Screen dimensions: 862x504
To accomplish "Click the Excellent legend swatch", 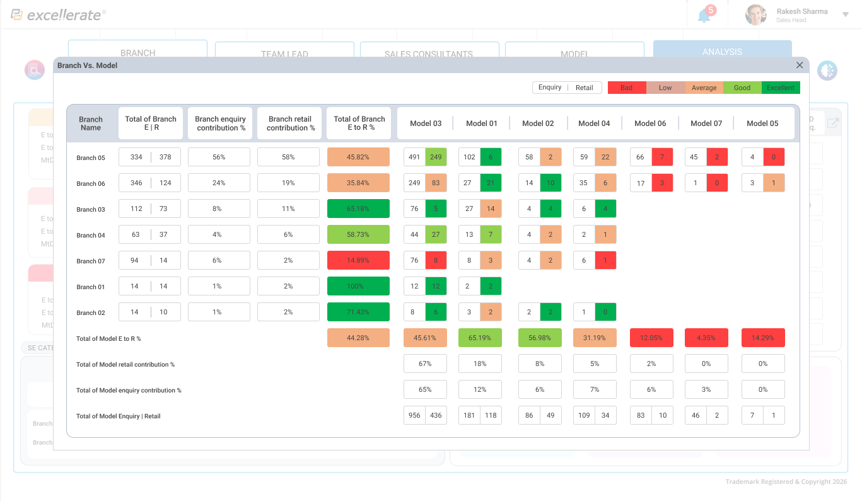I will pos(781,88).
